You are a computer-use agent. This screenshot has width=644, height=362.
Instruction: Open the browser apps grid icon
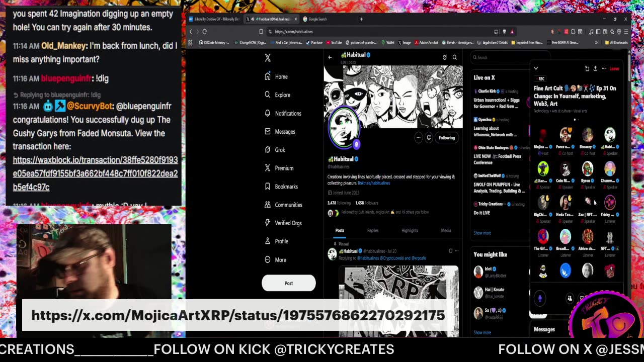tap(190, 43)
